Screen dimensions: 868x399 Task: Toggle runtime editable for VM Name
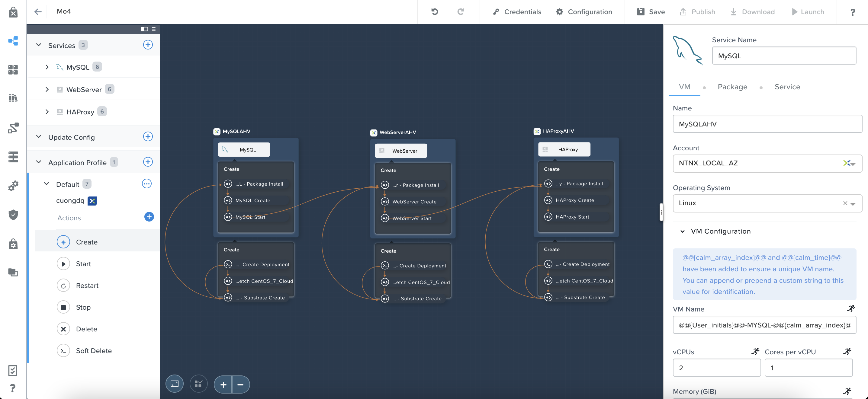[x=850, y=309]
